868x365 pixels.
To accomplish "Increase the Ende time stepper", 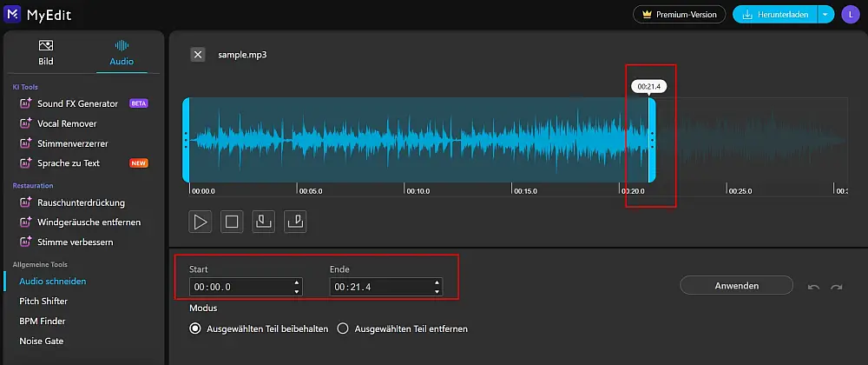I will [437, 282].
